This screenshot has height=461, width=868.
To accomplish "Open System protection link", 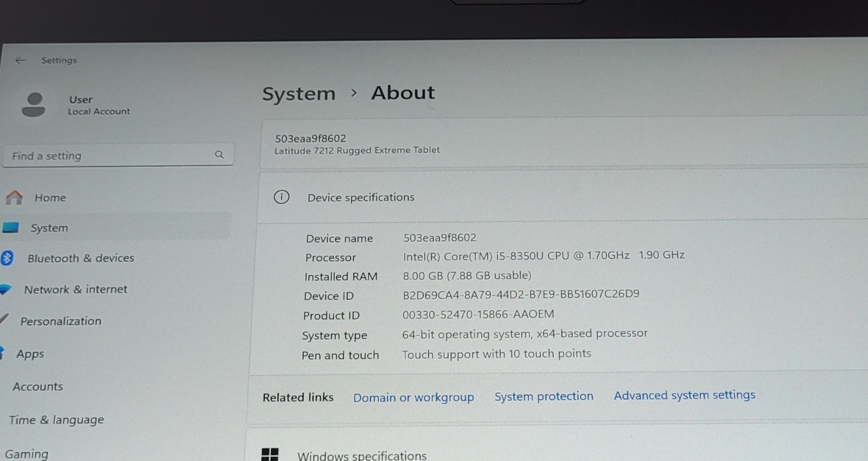I will click(x=544, y=396).
